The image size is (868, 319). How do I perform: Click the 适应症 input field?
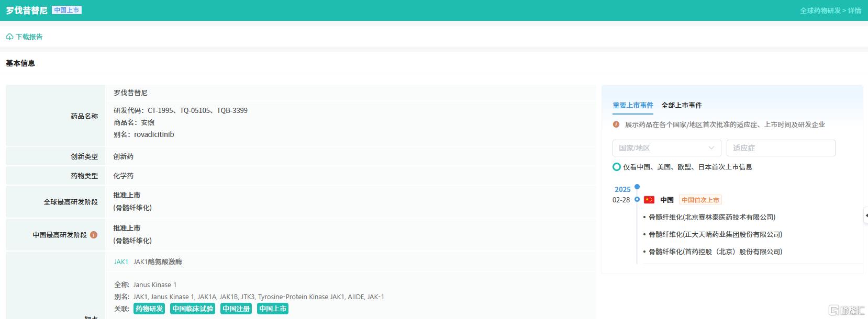781,148
